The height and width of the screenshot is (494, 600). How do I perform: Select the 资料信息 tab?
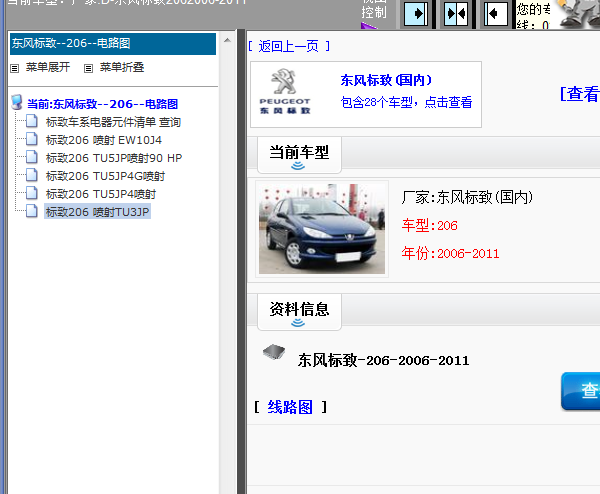299,311
